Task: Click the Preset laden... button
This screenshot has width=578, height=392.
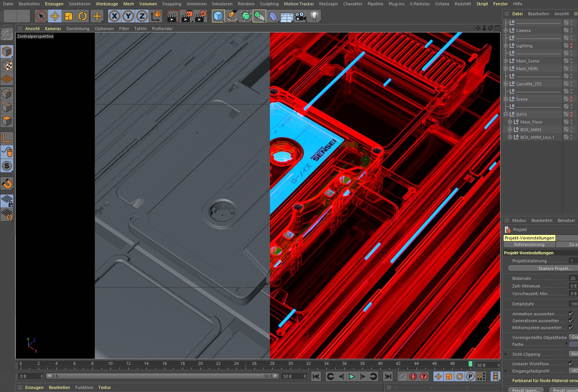Action: tap(526, 390)
